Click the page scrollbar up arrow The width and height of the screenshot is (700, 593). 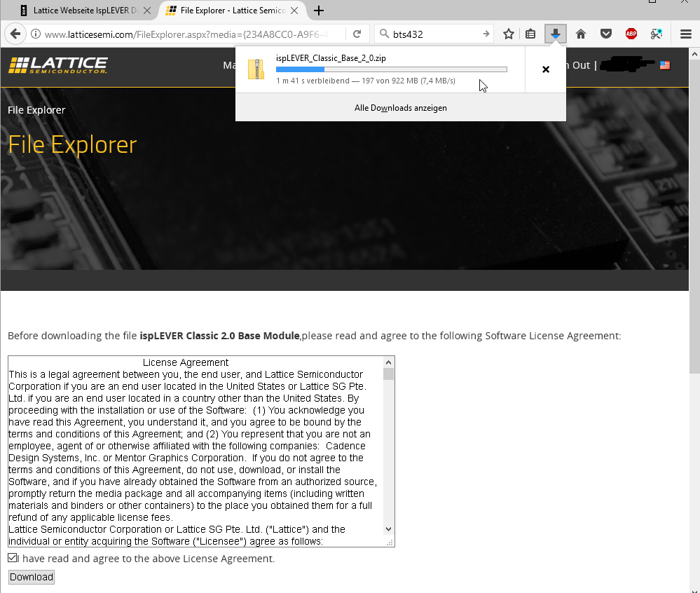click(x=694, y=54)
